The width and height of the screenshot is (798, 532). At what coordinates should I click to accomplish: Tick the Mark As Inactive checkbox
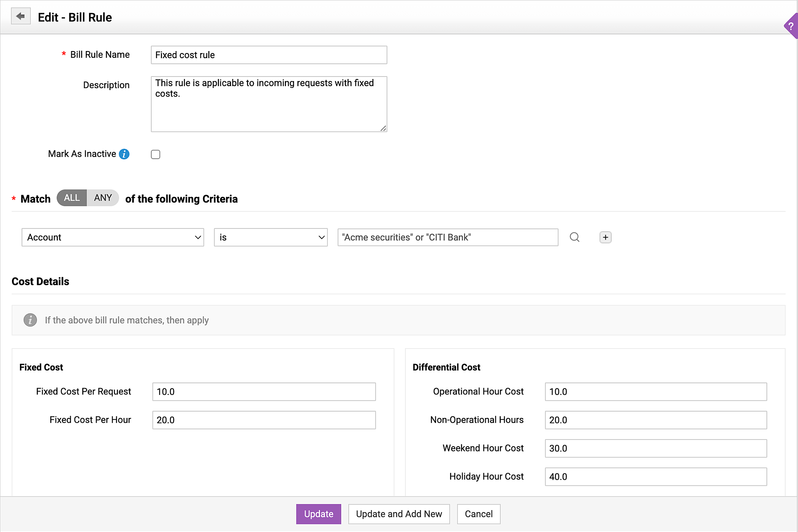click(156, 154)
